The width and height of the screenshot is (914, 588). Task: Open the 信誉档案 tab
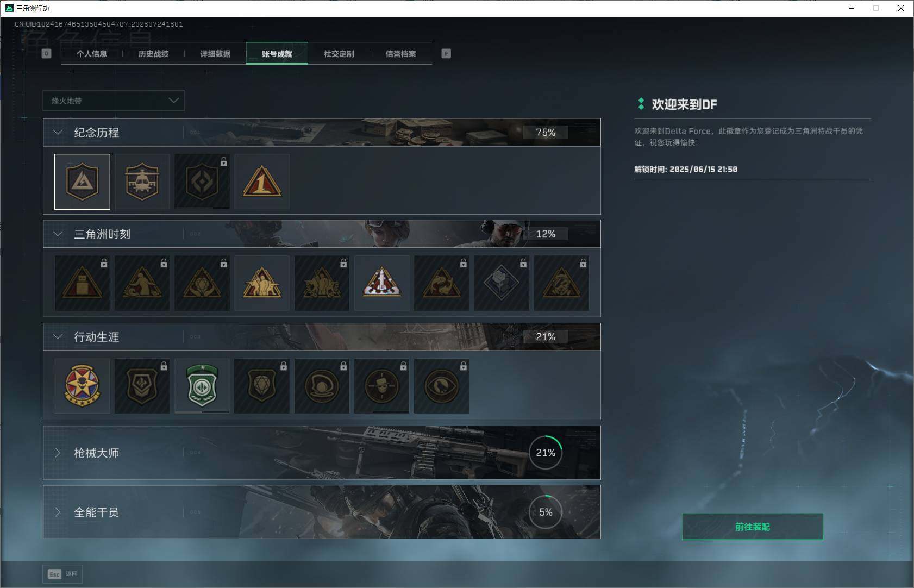click(401, 53)
